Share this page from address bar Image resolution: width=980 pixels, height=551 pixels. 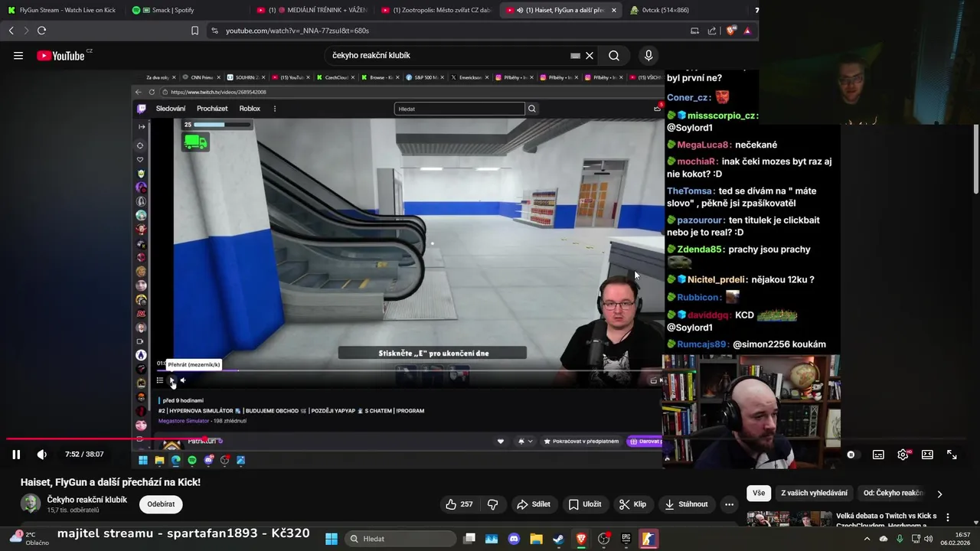click(x=712, y=31)
